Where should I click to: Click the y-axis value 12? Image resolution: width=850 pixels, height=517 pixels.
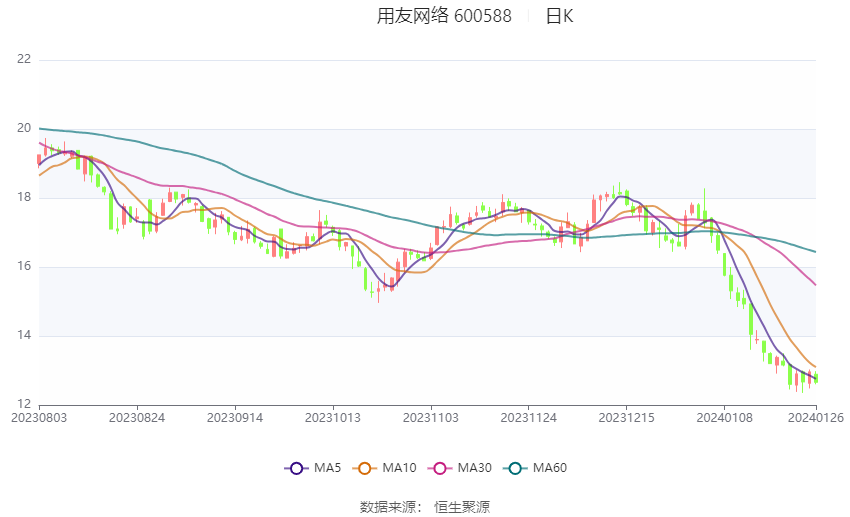point(24,404)
